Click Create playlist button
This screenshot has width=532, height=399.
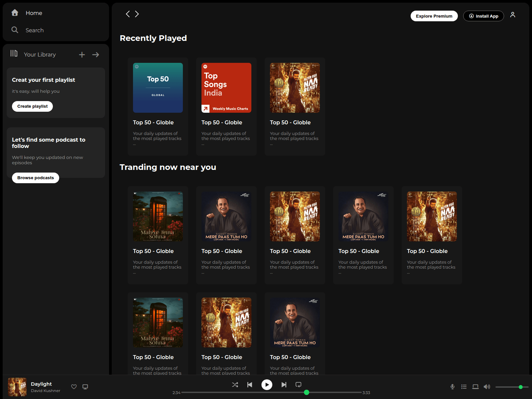[32, 106]
